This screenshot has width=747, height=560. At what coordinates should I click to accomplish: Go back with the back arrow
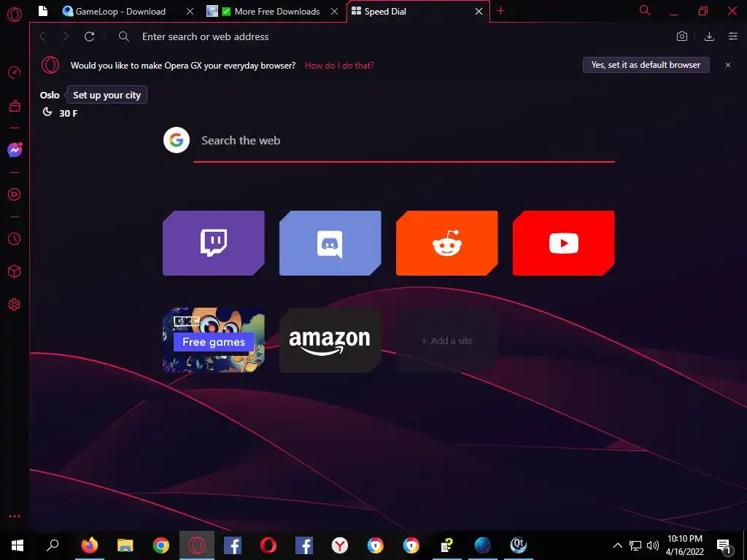pos(43,36)
